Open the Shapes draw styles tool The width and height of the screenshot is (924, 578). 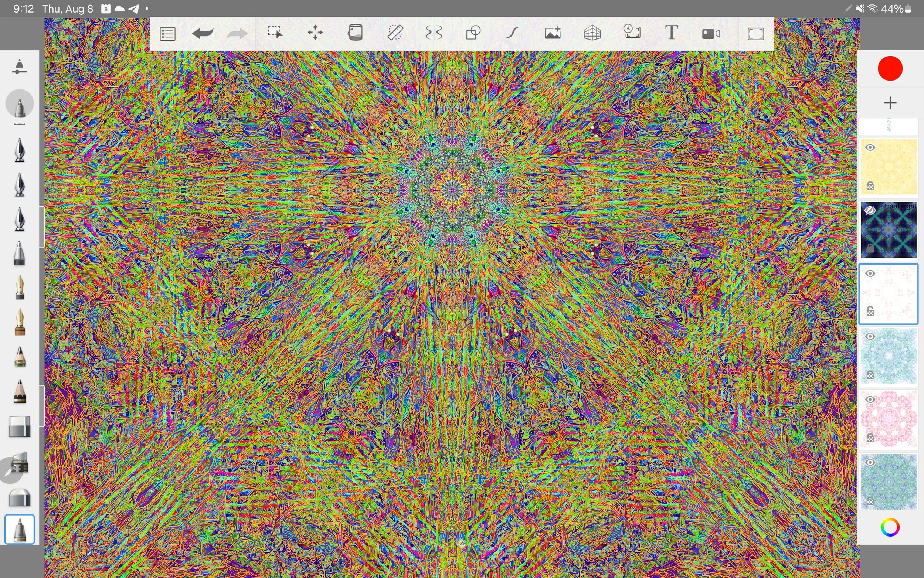473,33
